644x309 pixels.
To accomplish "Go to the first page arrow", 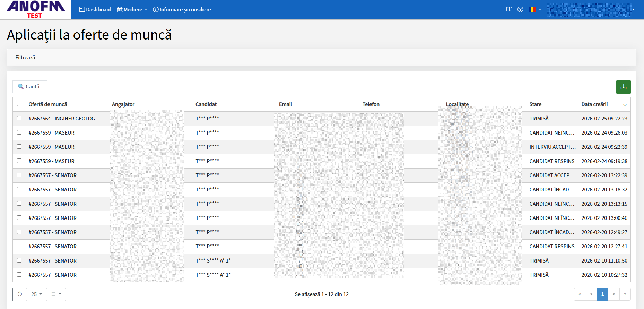I will 580,294.
